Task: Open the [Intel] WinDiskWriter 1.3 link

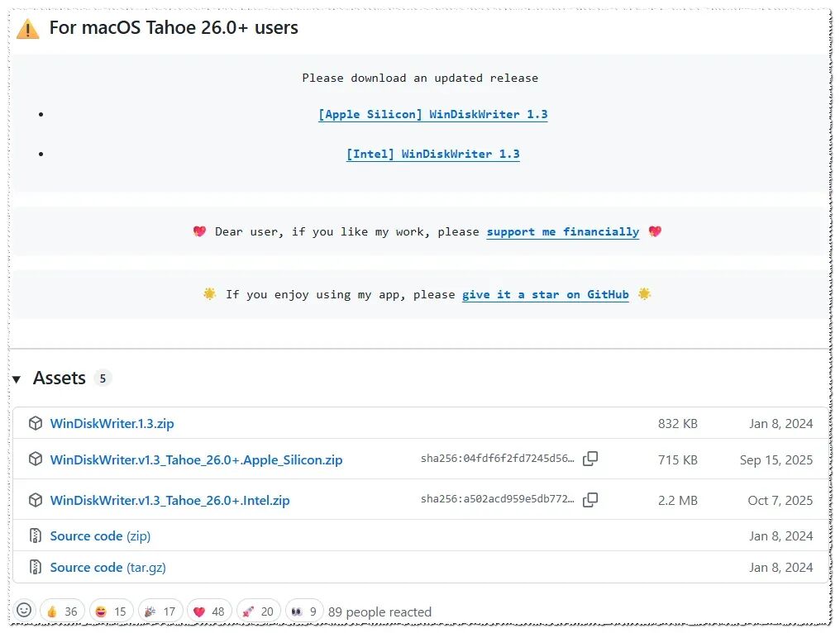Action: click(433, 155)
